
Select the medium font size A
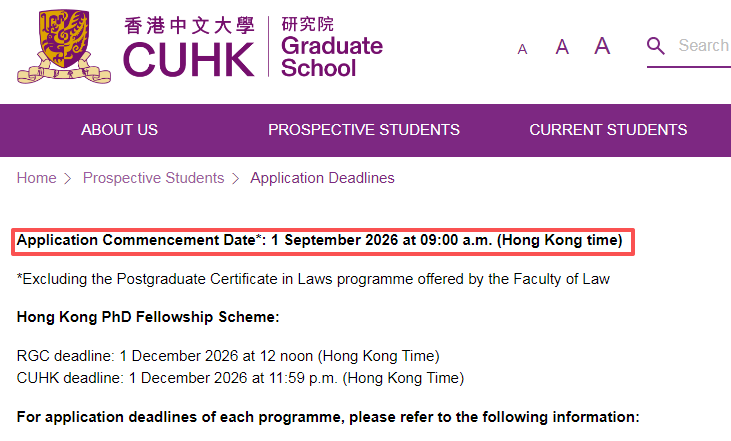pyautogui.click(x=562, y=47)
